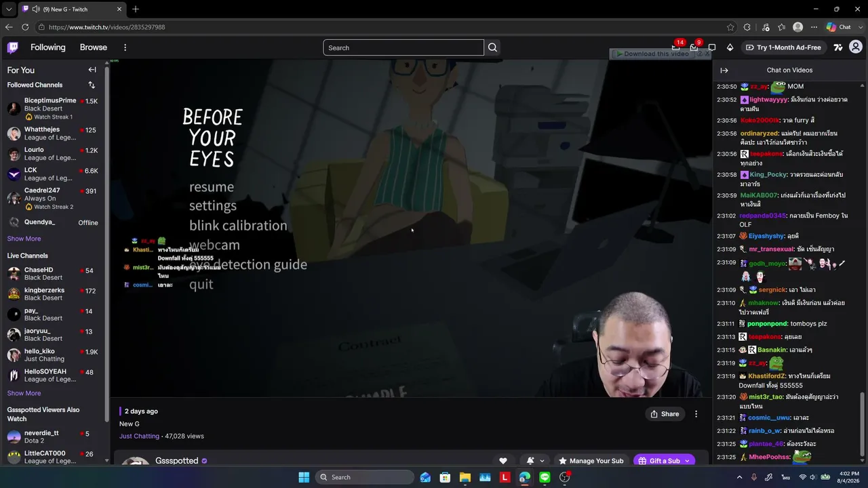Collapse the Chat on Videos panel
This screenshot has height=488, width=868.
coord(724,70)
